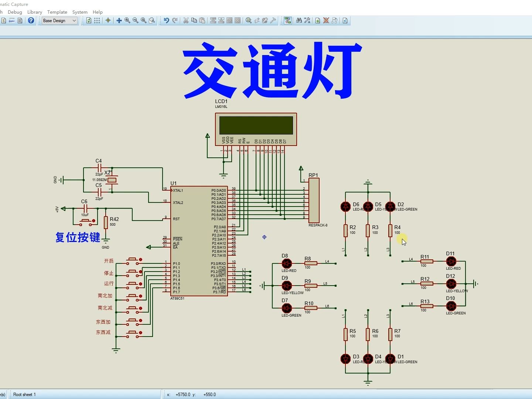Select resistor R42

[x=106, y=222]
